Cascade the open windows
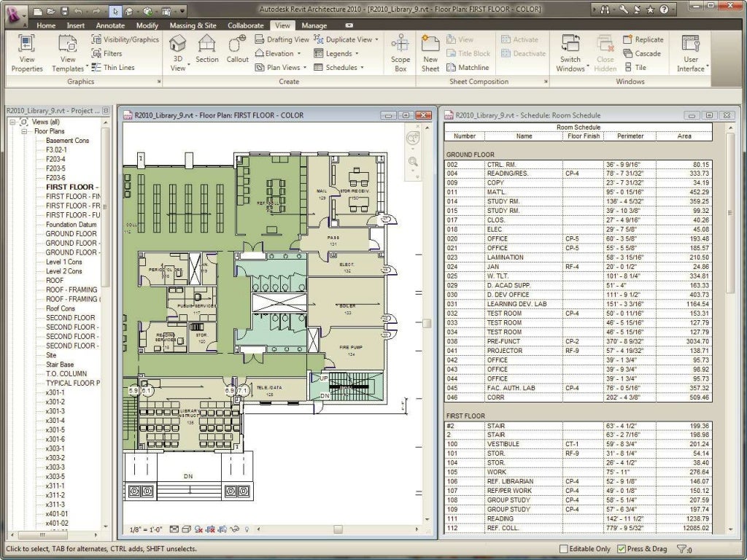The image size is (747, 560). [x=642, y=53]
